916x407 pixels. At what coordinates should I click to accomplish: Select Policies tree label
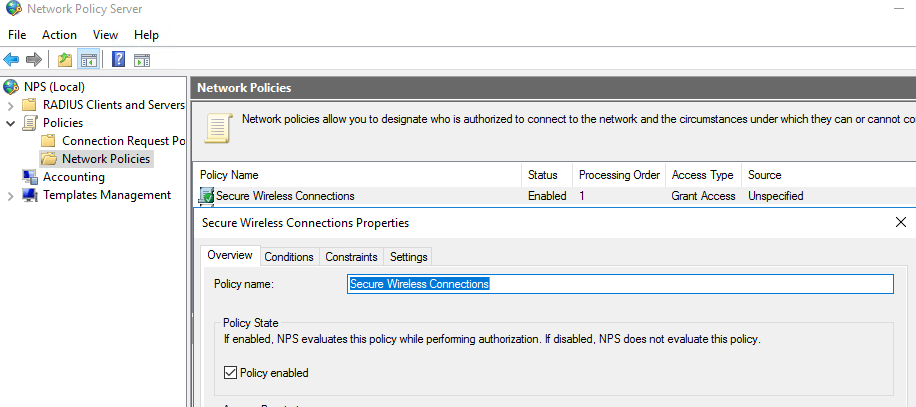63,123
